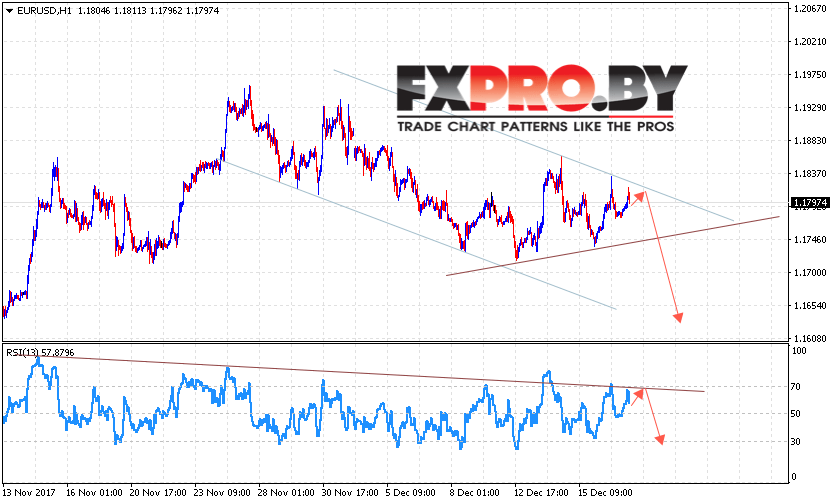Image resolution: width=831 pixels, height=504 pixels.
Task: Click the EURUSD,H1 symbol label
Action: 45,11
